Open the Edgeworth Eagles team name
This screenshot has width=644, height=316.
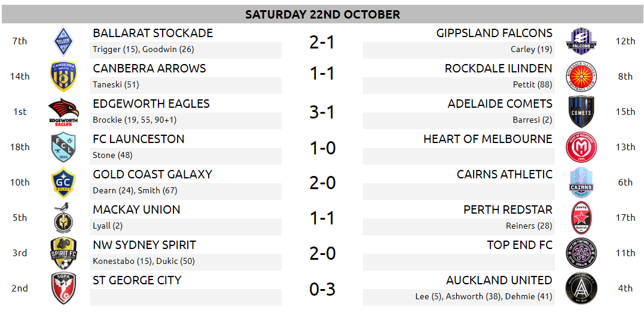click(151, 104)
